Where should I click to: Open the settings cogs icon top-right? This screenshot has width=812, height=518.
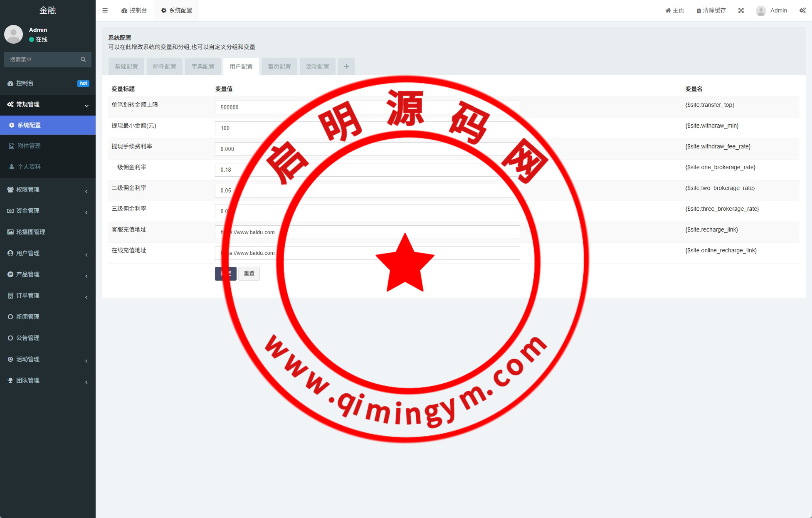[802, 10]
